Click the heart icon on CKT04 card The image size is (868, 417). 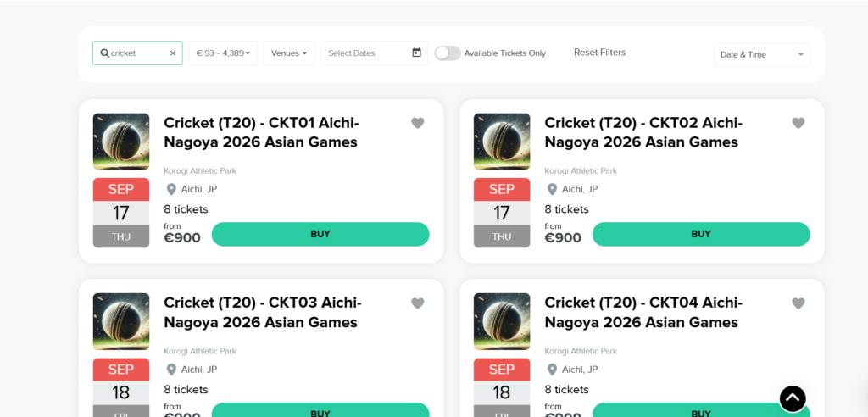(x=798, y=303)
